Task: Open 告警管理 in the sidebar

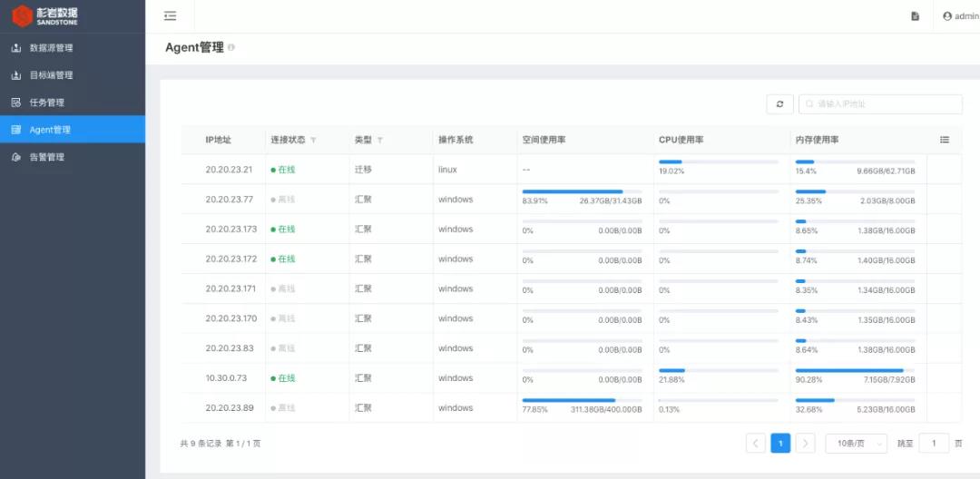Action: [73, 157]
